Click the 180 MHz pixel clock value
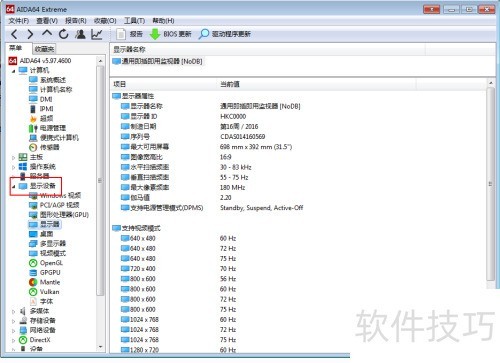500x363 pixels. pyautogui.click(x=233, y=187)
